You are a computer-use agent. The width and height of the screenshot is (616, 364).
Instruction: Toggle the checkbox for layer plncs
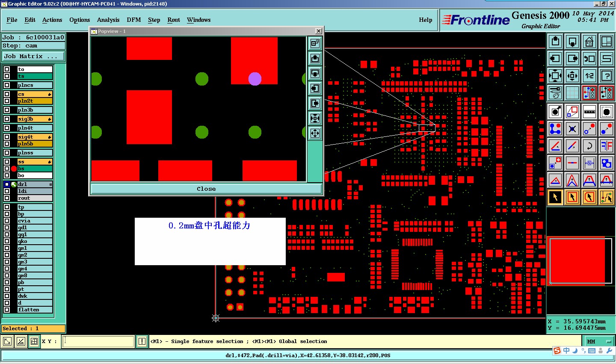pos(7,85)
